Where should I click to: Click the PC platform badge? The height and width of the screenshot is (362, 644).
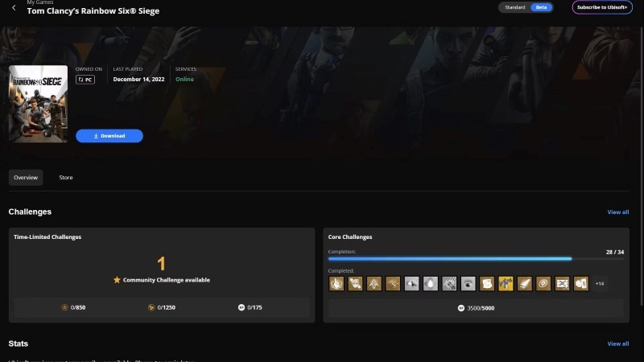(x=85, y=80)
